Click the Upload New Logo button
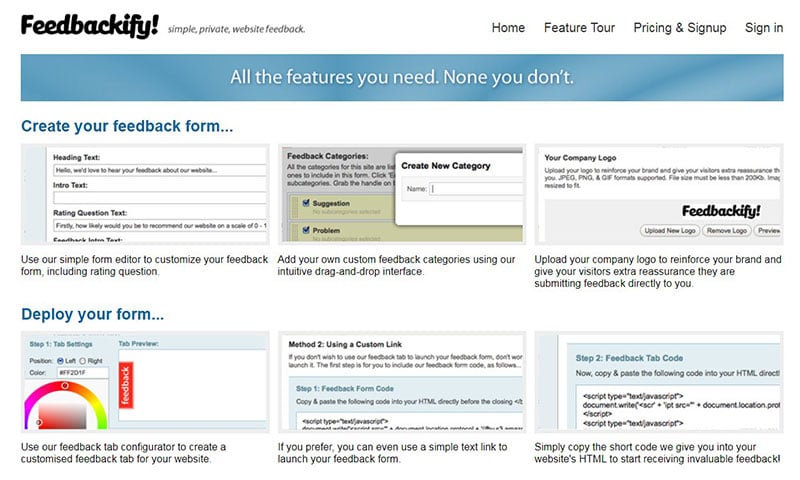 (669, 231)
